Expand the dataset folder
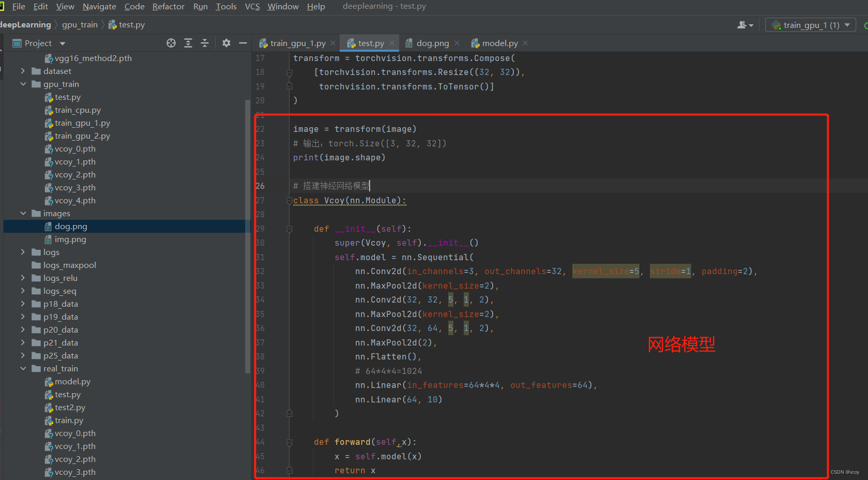Image resolution: width=868 pixels, height=480 pixels. tap(23, 71)
